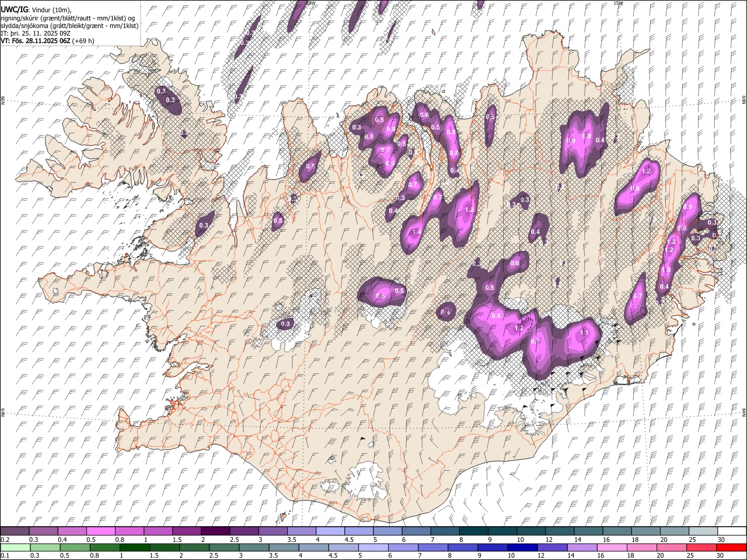
Task: Pick the snow-row swatch starting at 0.8
Action: pos(129,531)
